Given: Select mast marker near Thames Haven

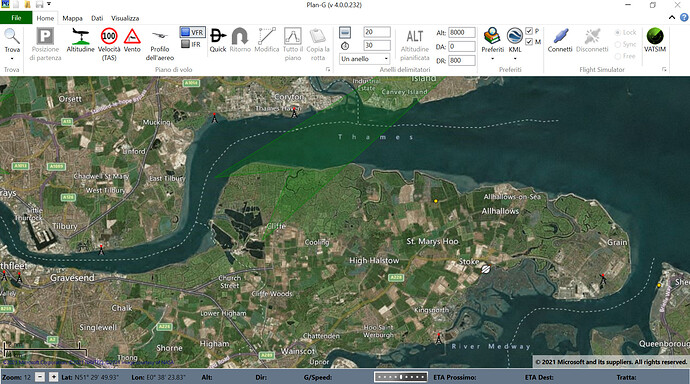Looking at the screenshot, I should [x=294, y=113].
